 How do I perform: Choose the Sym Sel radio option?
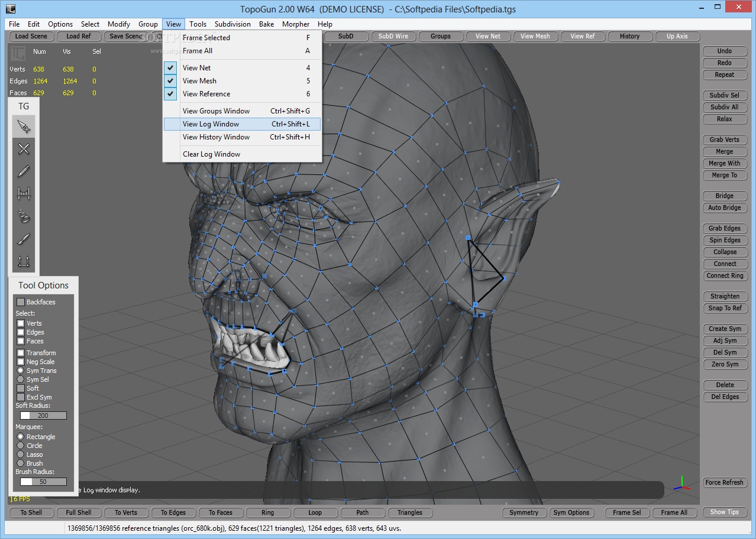(21, 379)
